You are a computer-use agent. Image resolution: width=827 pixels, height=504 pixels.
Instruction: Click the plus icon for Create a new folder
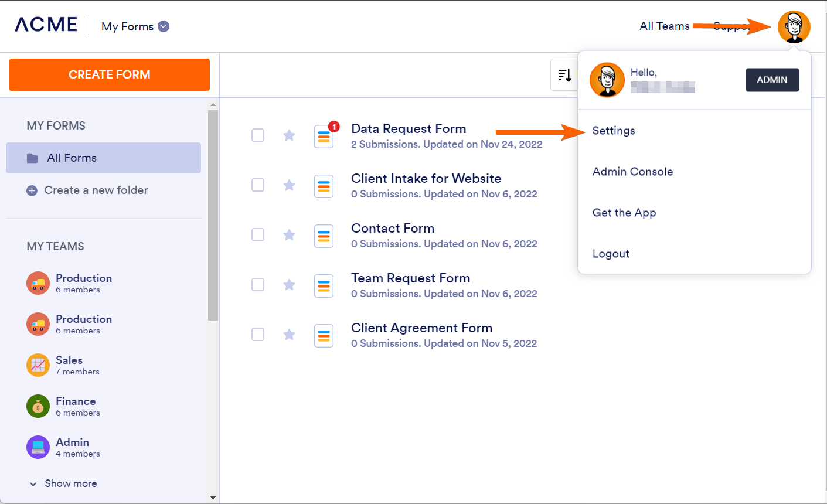(32, 190)
